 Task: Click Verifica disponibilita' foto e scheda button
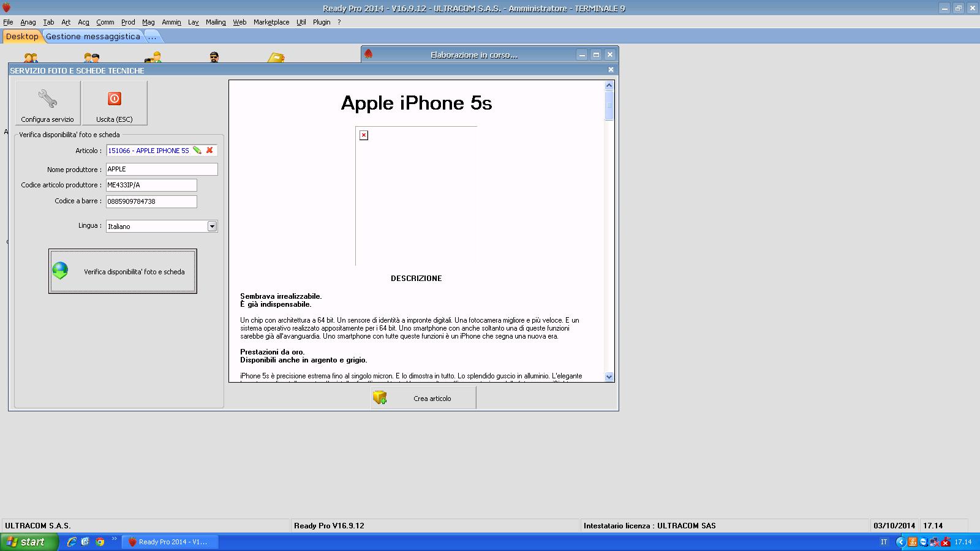pos(123,271)
